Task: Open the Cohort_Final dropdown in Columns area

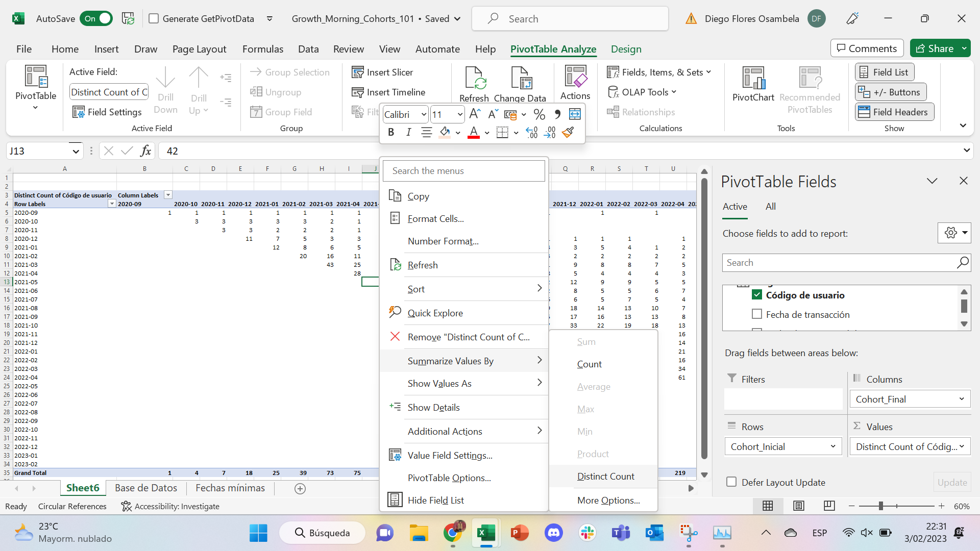Action: click(x=963, y=399)
